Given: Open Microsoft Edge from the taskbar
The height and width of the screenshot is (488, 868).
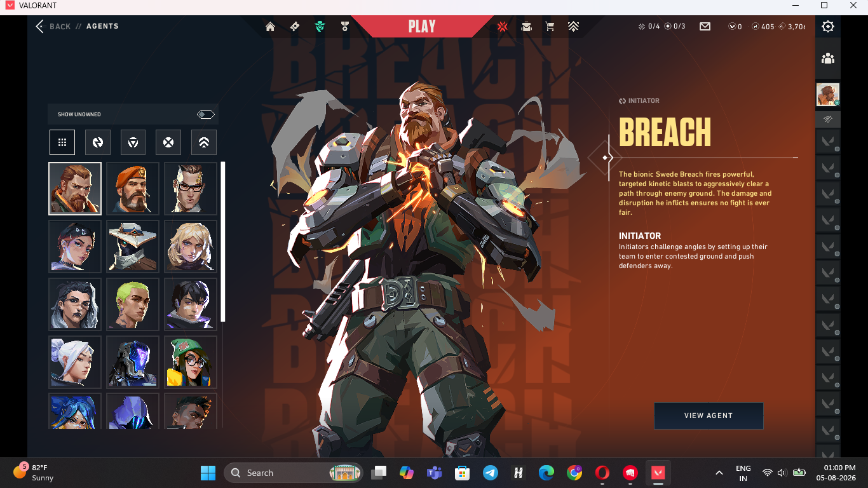Looking at the screenshot, I should [546, 473].
